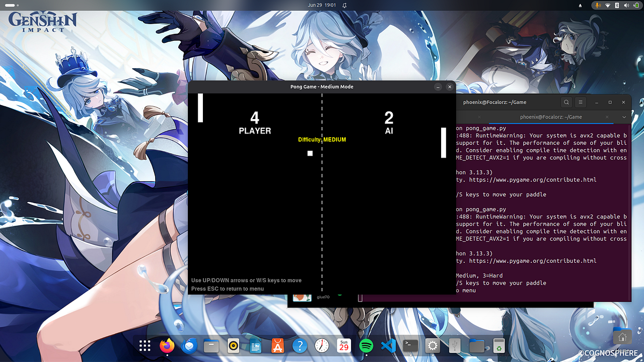Image resolution: width=644 pixels, height=362 pixels.
Task: Launch Thunderbird mail from the dock
Action: pyautogui.click(x=189, y=346)
